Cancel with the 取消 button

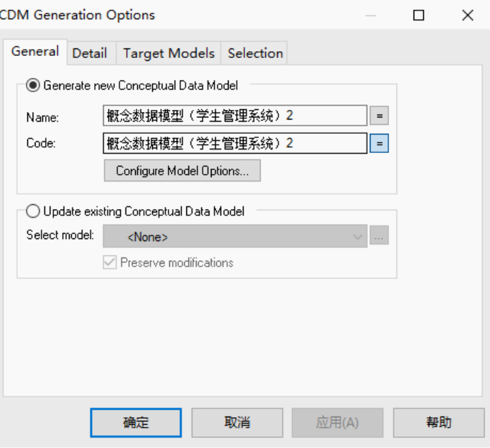click(237, 423)
